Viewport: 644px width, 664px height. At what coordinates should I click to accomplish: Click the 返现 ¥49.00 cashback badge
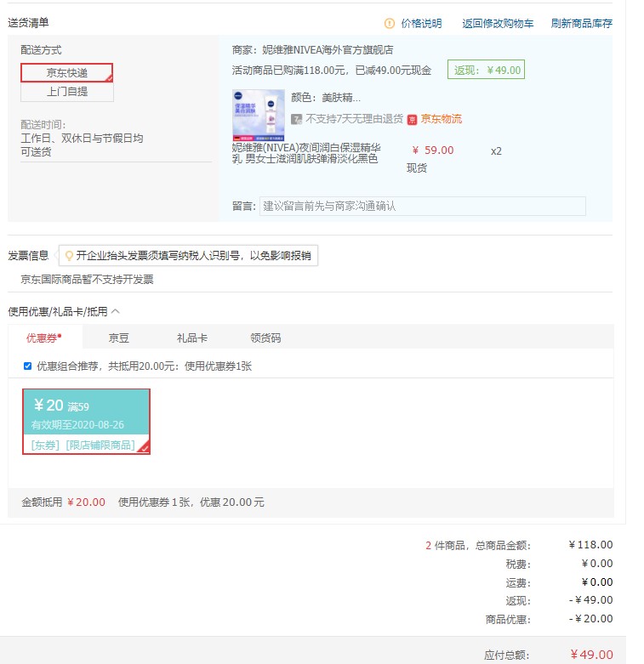point(486,70)
